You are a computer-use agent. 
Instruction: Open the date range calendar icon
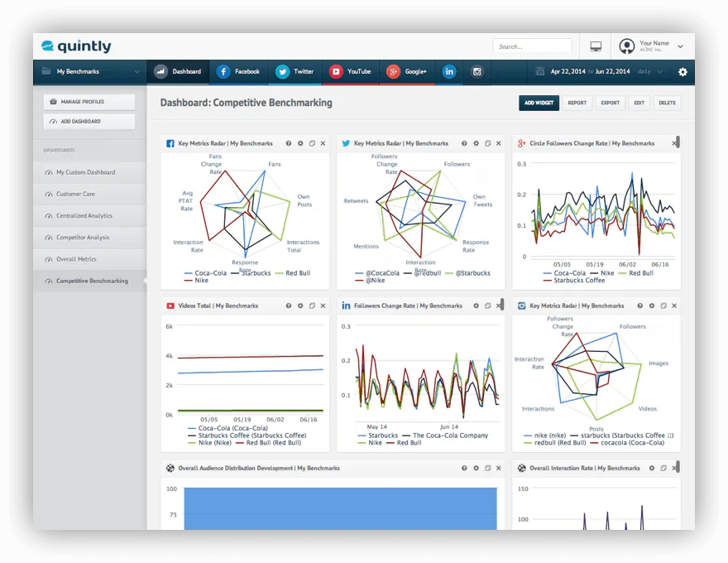click(539, 71)
